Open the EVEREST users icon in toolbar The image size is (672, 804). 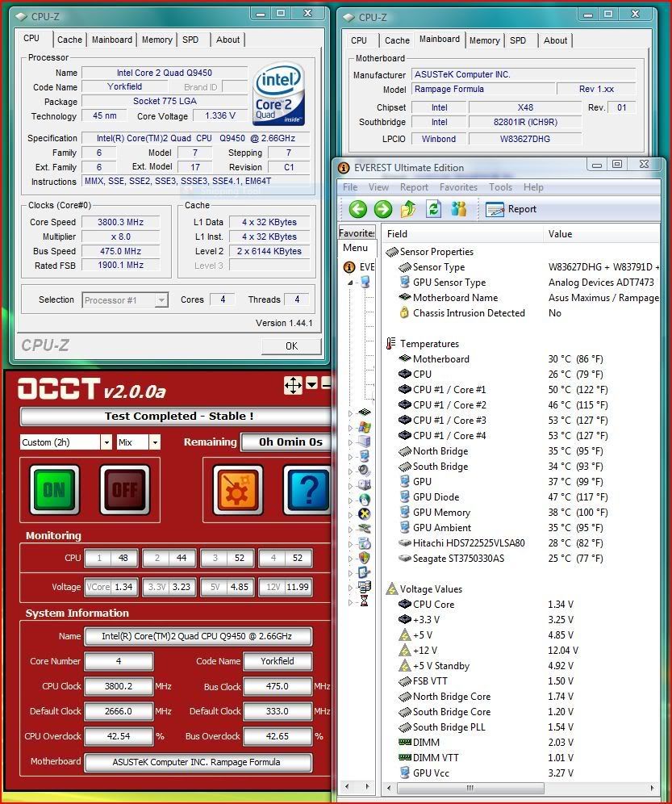458,209
